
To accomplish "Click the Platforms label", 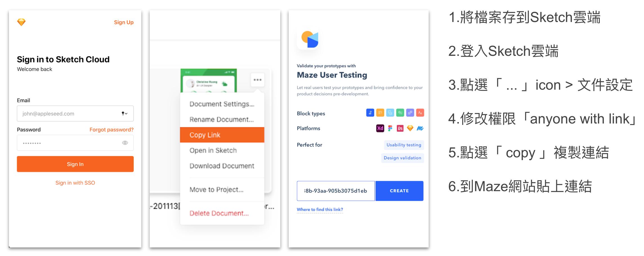I will (x=308, y=128).
